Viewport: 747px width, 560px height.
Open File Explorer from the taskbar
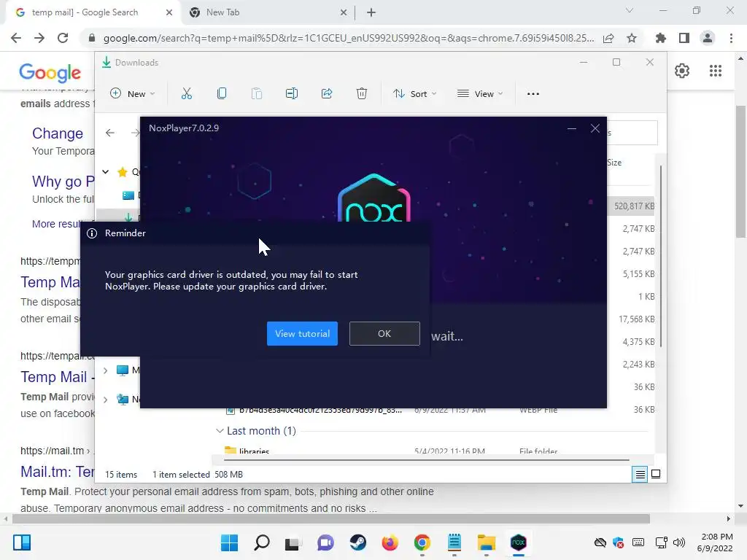(487, 542)
